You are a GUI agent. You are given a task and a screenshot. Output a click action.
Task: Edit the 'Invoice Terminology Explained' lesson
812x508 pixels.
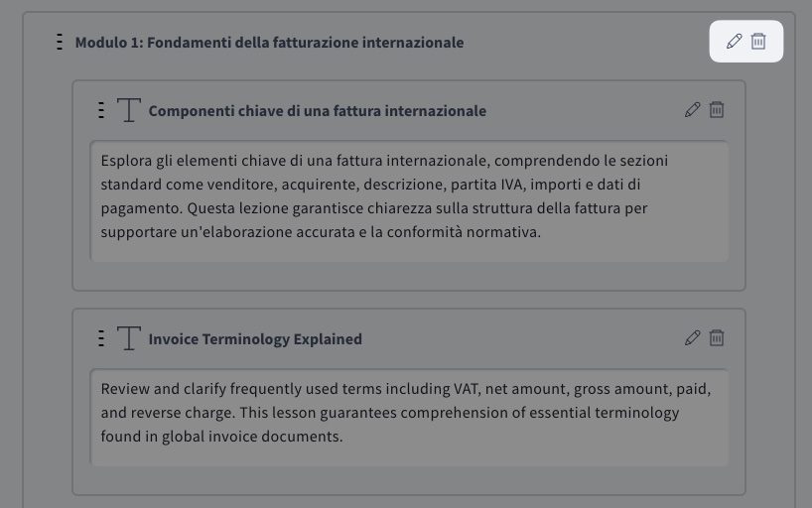coord(693,338)
